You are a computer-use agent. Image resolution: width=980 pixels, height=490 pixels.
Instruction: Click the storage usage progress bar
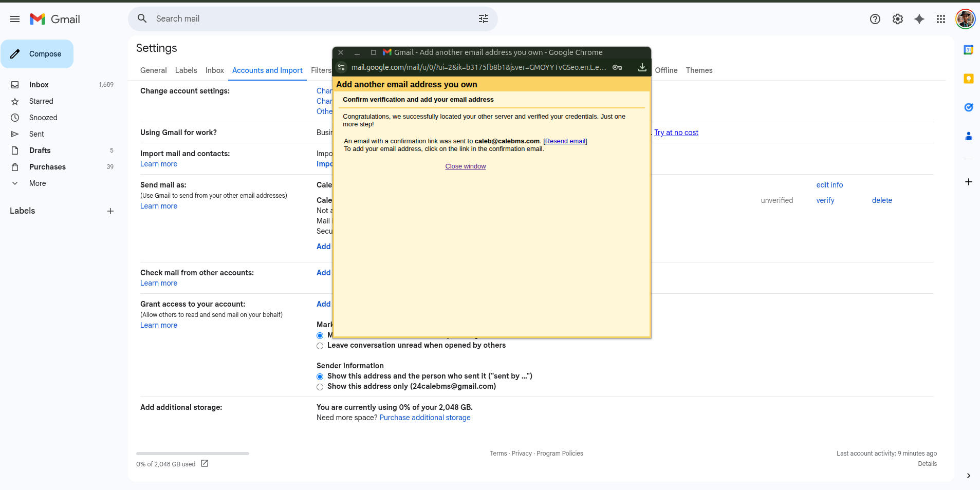click(x=193, y=454)
